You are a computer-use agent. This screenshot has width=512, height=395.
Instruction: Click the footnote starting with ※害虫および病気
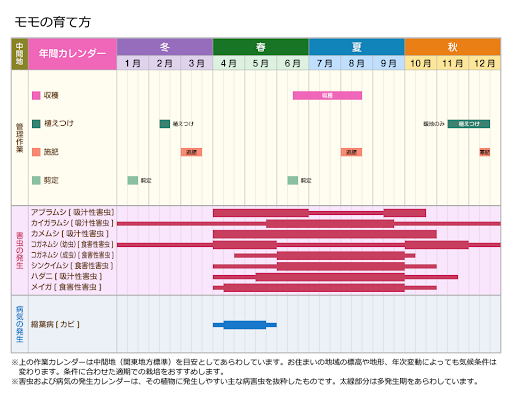coord(245,381)
